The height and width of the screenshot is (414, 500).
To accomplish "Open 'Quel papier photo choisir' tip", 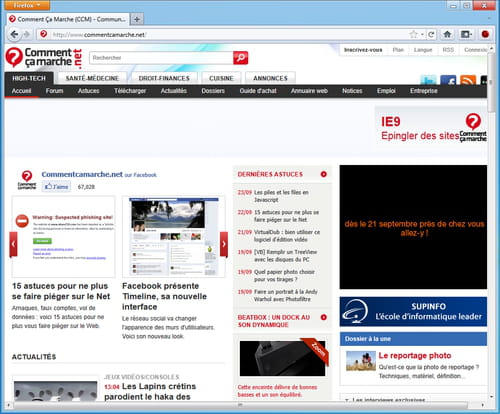I will pyautogui.click(x=284, y=275).
